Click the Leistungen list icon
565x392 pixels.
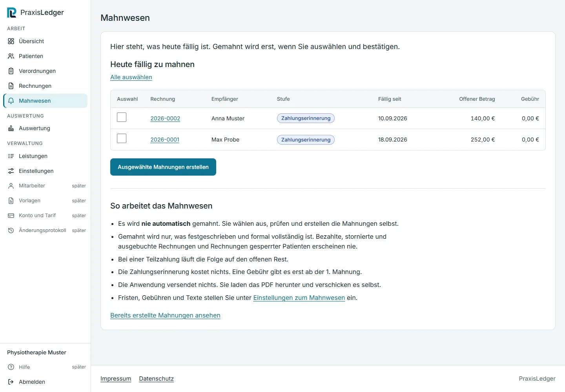click(x=11, y=156)
